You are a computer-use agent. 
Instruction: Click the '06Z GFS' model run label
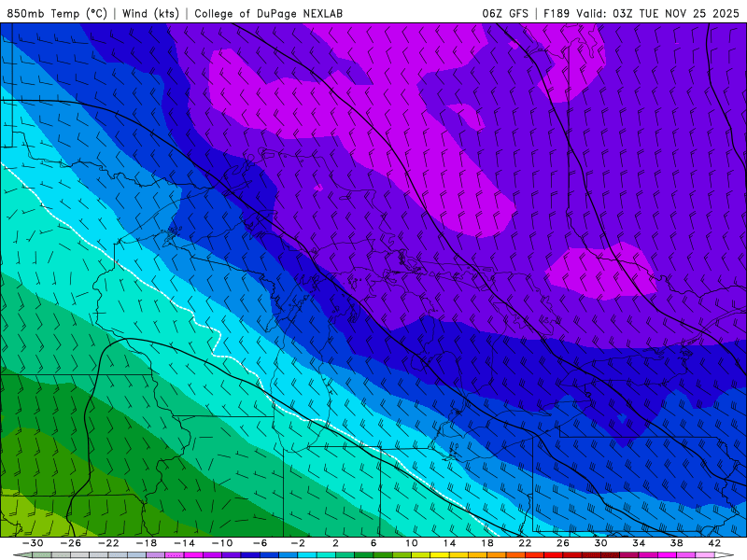[x=505, y=13]
